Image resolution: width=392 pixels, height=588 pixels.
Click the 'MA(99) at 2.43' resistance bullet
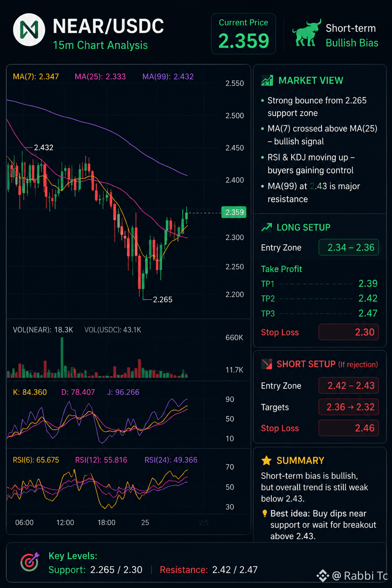coord(311,193)
